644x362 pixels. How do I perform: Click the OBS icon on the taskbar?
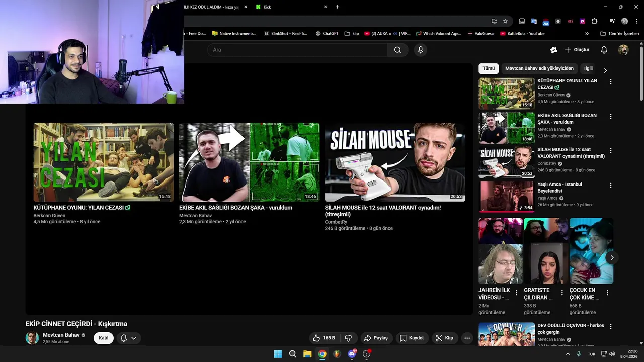pos(367,354)
